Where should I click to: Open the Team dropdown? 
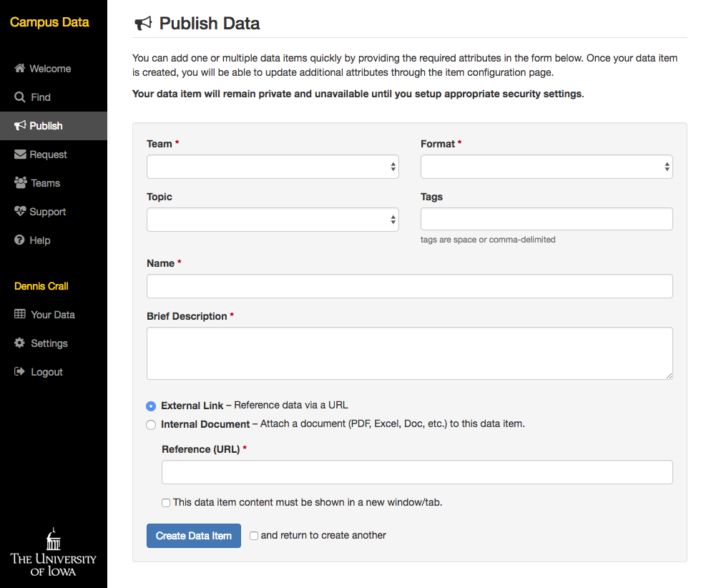(x=273, y=167)
